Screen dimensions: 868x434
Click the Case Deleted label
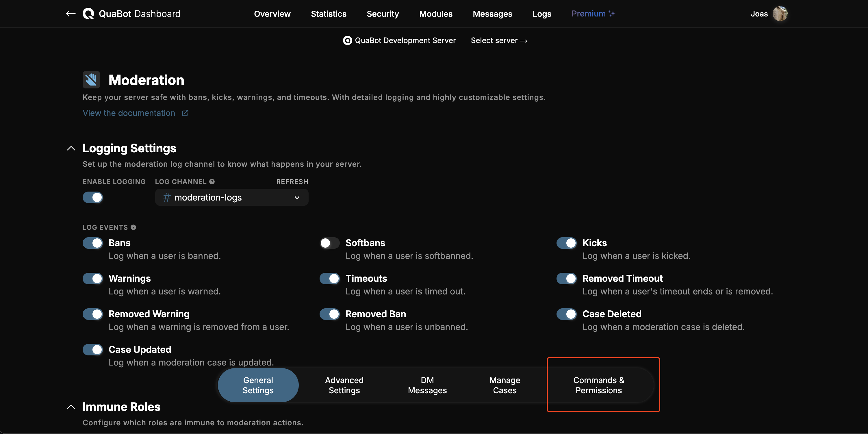click(x=612, y=314)
